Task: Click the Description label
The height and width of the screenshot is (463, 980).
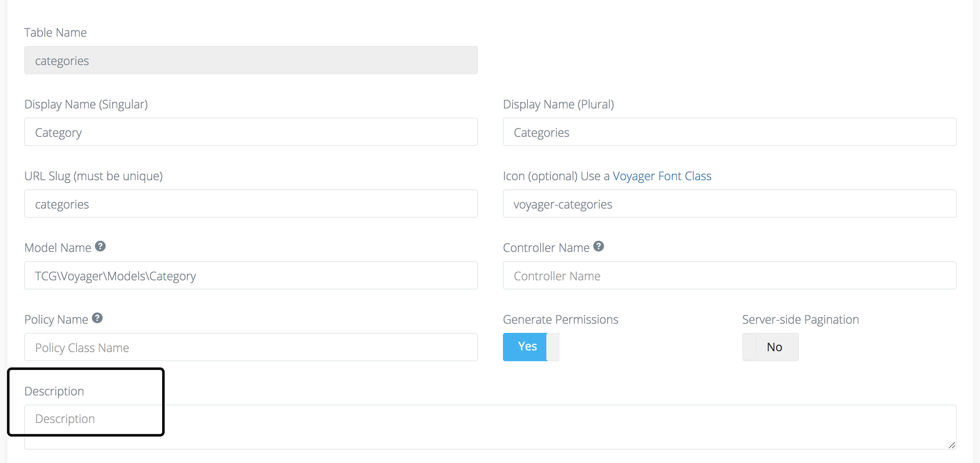Action: click(54, 391)
